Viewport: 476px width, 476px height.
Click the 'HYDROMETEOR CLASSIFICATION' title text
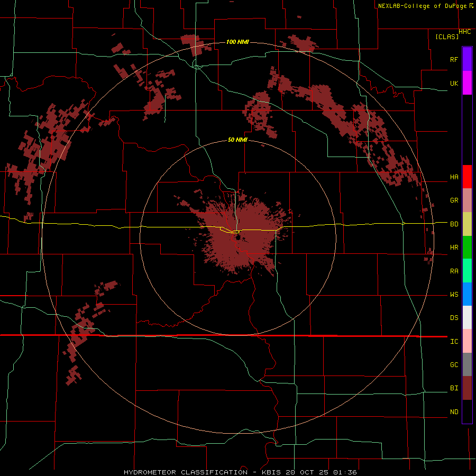186,472
